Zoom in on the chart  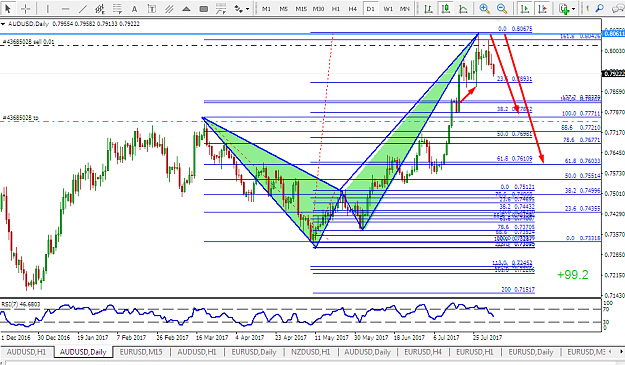click(484, 8)
